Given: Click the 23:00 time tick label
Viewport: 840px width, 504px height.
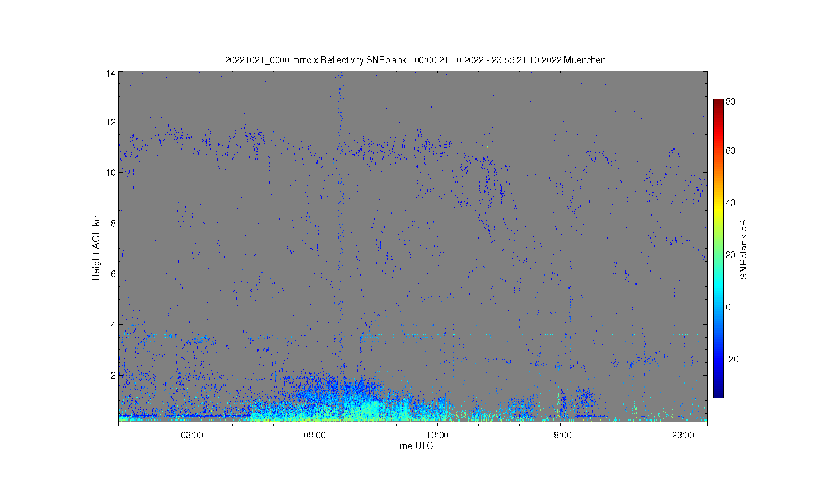Looking at the screenshot, I should click(x=683, y=436).
